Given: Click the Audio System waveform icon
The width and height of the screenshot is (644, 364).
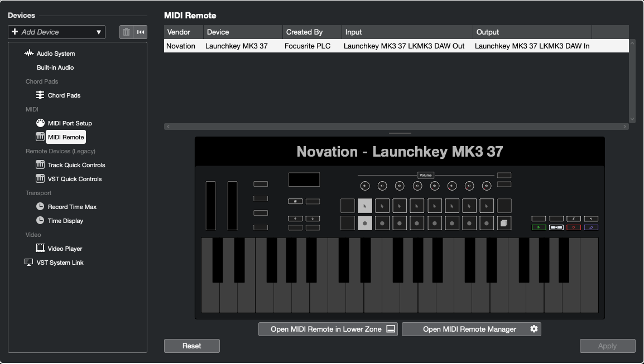Looking at the screenshot, I should [29, 53].
